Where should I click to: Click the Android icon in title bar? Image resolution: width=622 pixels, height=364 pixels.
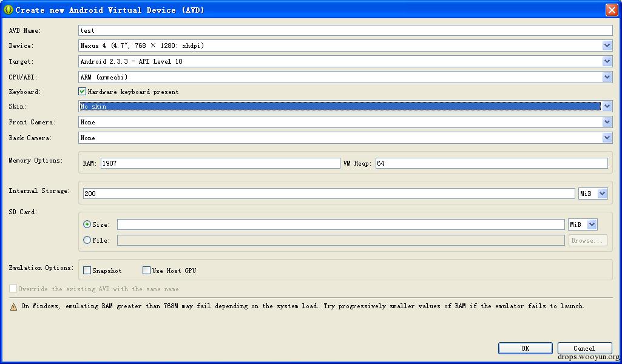pos(8,10)
